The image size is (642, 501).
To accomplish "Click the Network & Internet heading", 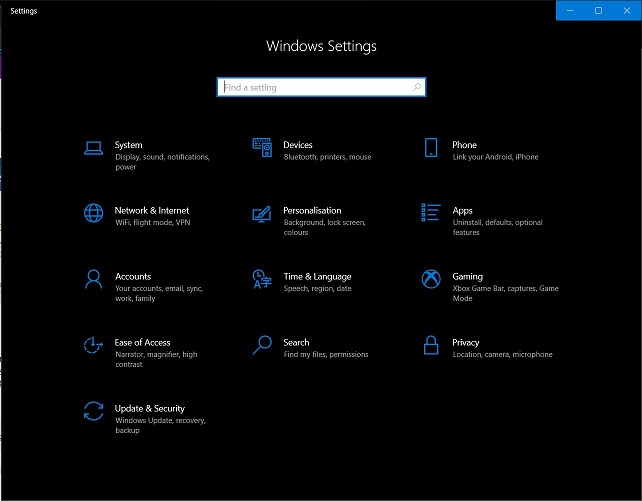I will click(152, 210).
